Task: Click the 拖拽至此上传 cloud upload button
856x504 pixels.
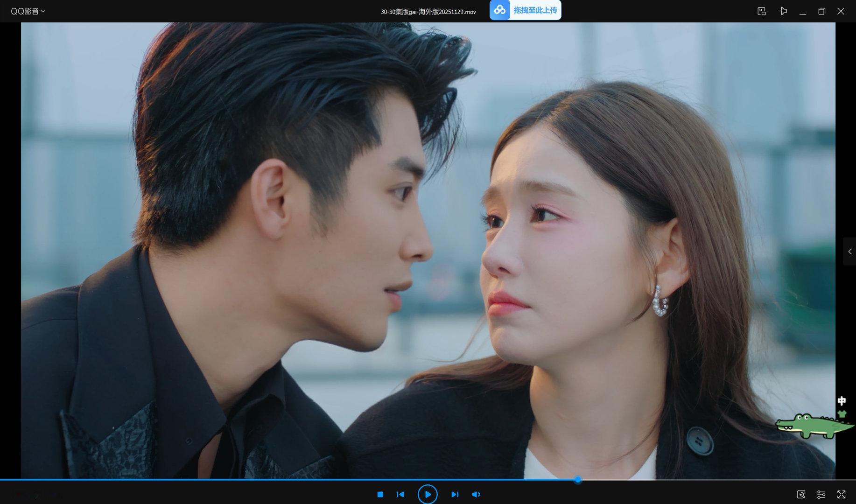Action: coord(526,10)
